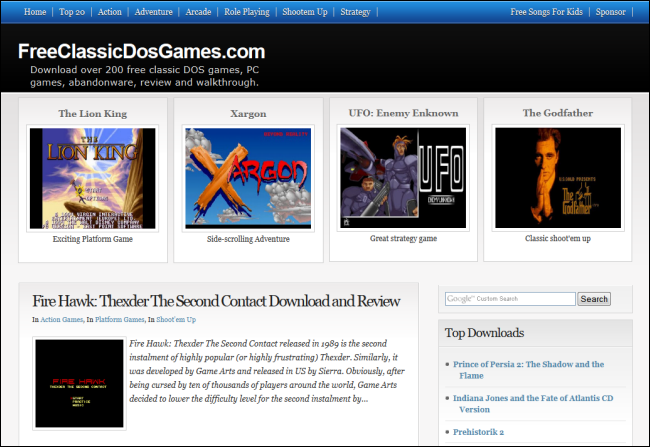Open the Action games category
The image size is (650, 447).
coord(109,12)
